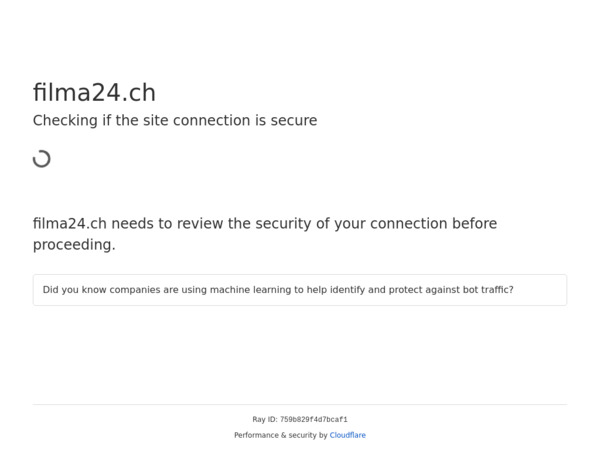Screen dimensions: 600x450
Task: Select the 'Checking if the site connection' subheading
Action: coord(175,121)
